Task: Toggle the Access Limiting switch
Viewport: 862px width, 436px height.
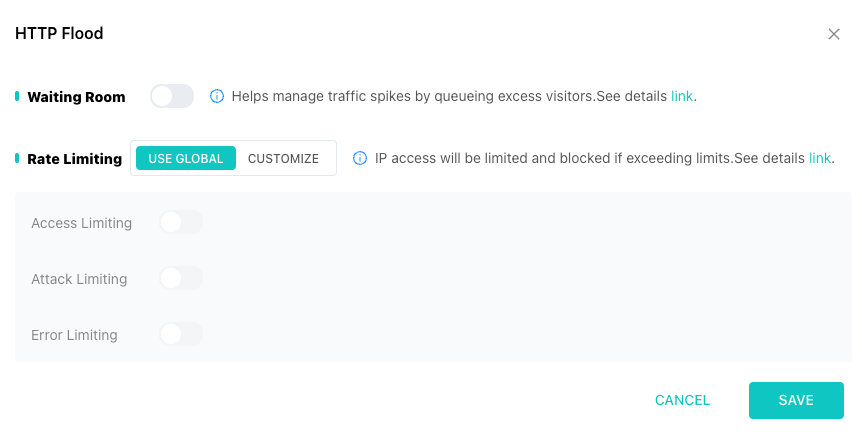Action: coord(181,223)
